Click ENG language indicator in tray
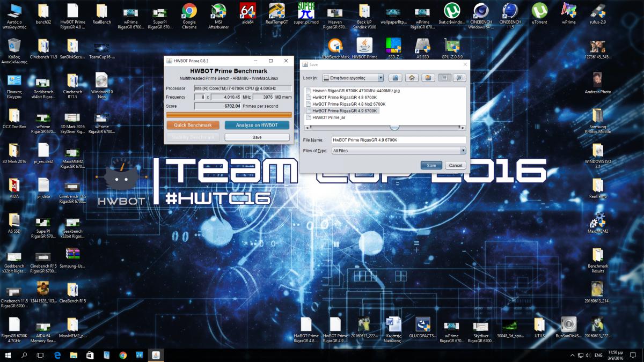The width and height of the screenshot is (644, 362). pos(598,355)
